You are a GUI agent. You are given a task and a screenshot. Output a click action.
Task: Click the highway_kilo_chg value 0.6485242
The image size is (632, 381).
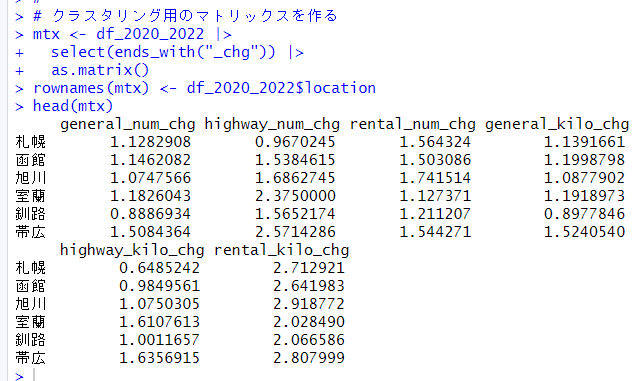click(x=159, y=268)
